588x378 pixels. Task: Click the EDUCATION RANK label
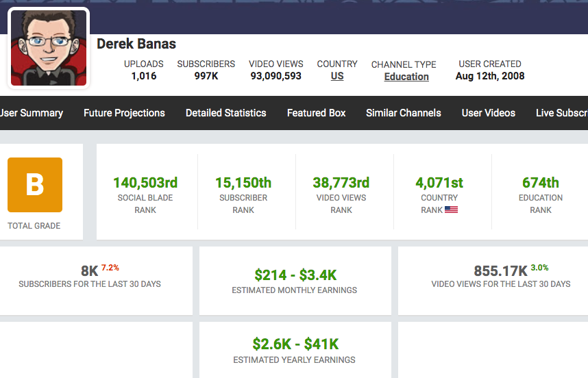(x=541, y=204)
